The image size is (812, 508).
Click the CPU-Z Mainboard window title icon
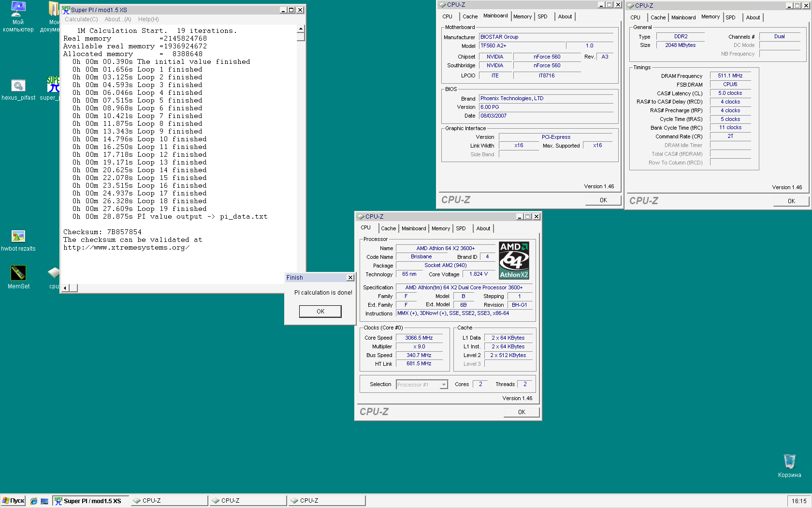pos(442,5)
